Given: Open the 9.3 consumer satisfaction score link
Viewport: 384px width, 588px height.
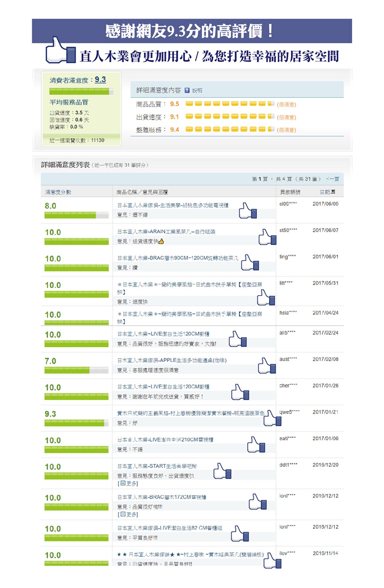Looking at the screenshot, I should pyautogui.click(x=100, y=80).
